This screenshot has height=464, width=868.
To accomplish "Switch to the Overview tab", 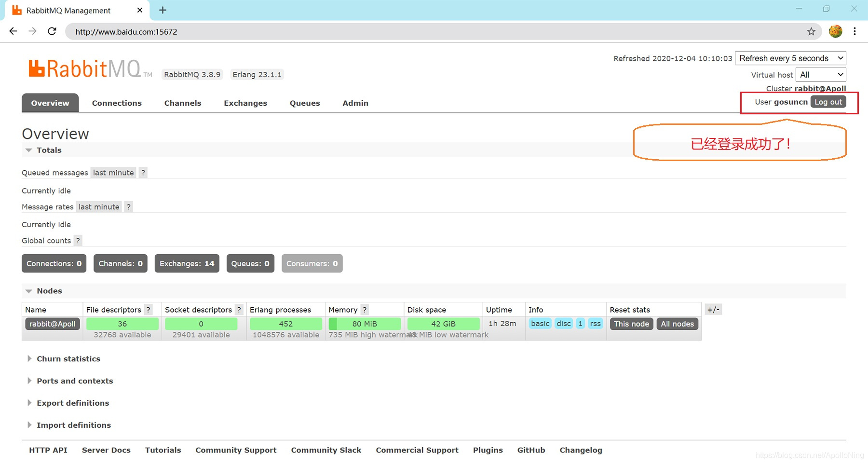I will click(50, 103).
